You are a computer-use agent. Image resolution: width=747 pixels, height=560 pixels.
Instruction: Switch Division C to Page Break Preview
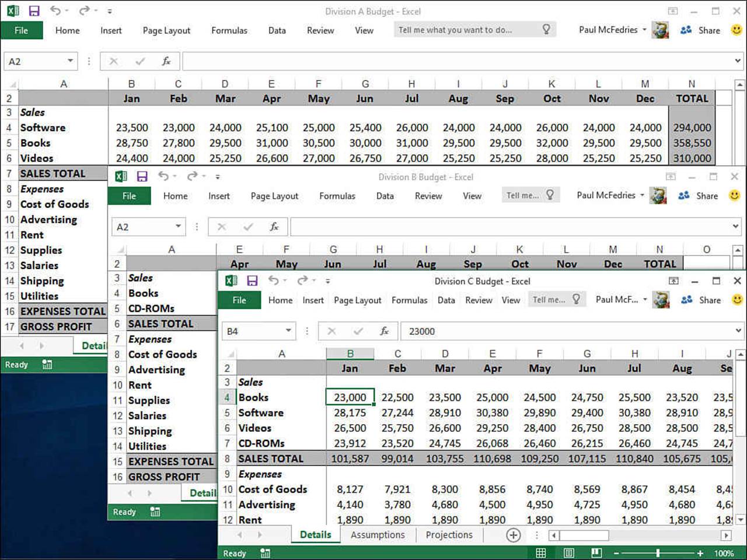(596, 553)
